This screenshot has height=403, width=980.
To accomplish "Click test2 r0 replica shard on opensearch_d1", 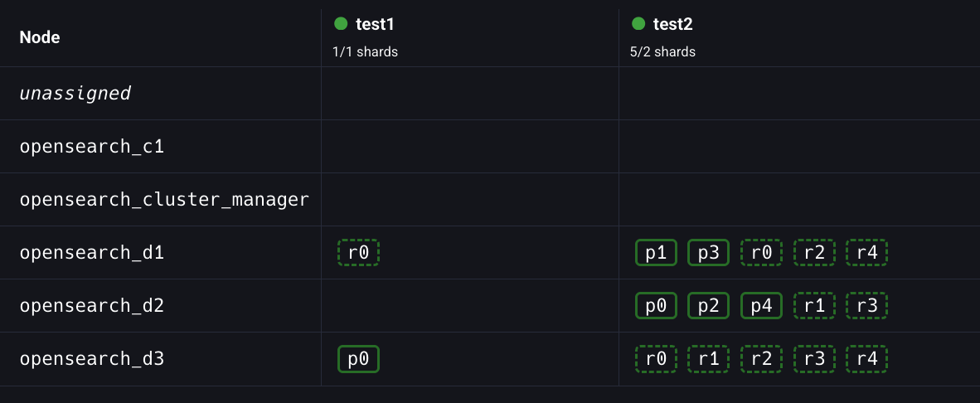I will [x=761, y=253].
